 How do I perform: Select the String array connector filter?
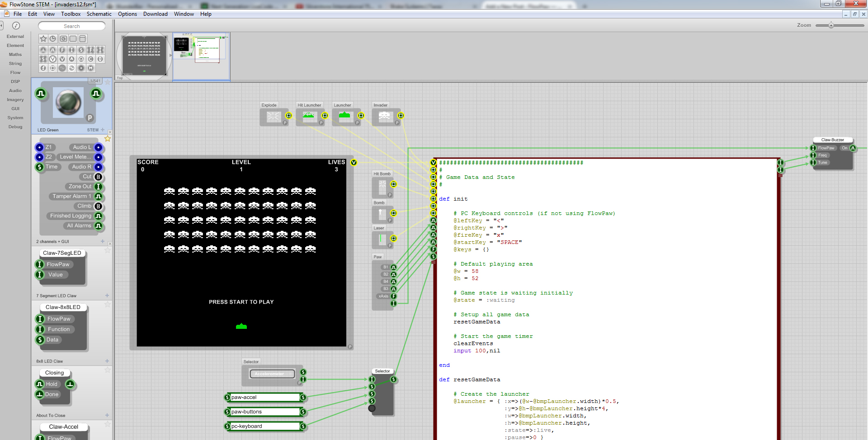click(43, 59)
